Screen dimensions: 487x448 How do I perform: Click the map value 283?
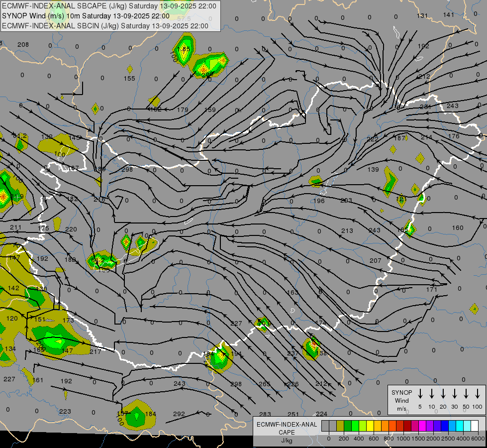(265, 414)
